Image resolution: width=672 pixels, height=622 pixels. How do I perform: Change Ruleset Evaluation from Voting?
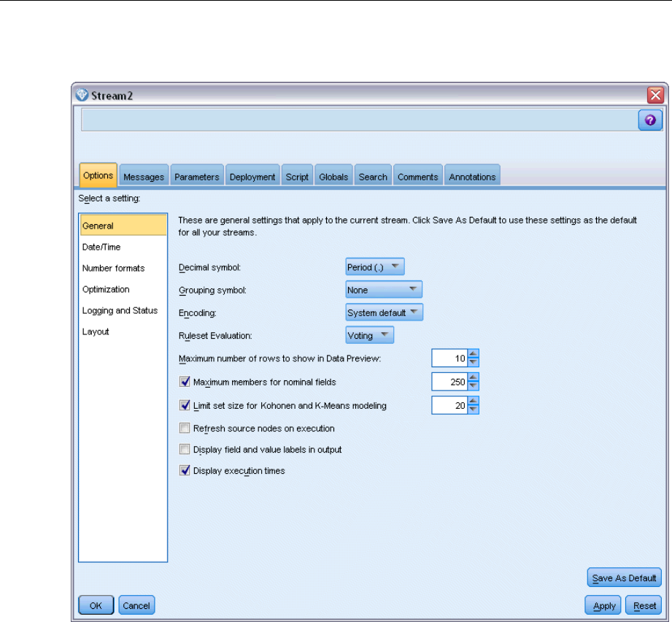(x=369, y=336)
